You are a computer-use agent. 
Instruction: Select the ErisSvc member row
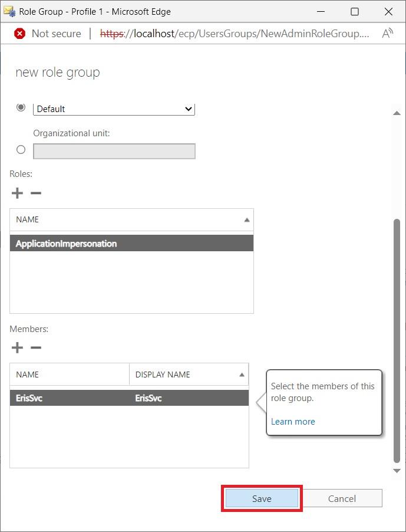click(129, 398)
